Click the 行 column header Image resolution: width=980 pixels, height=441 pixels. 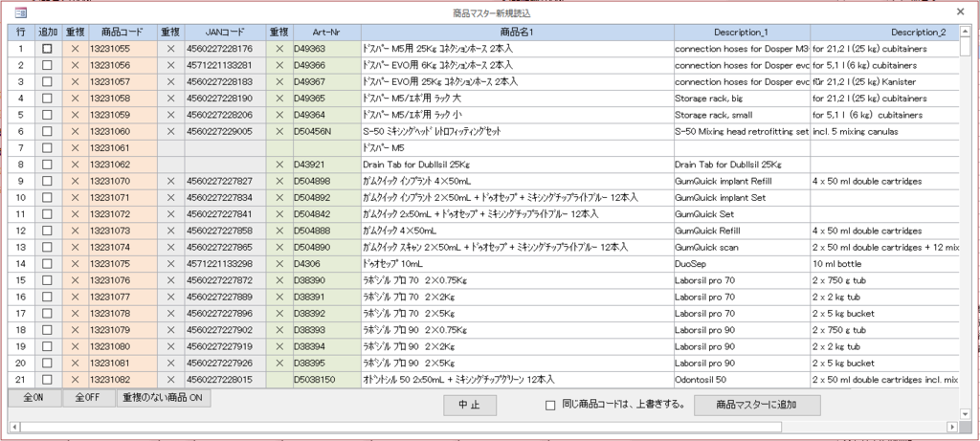pos(21,32)
